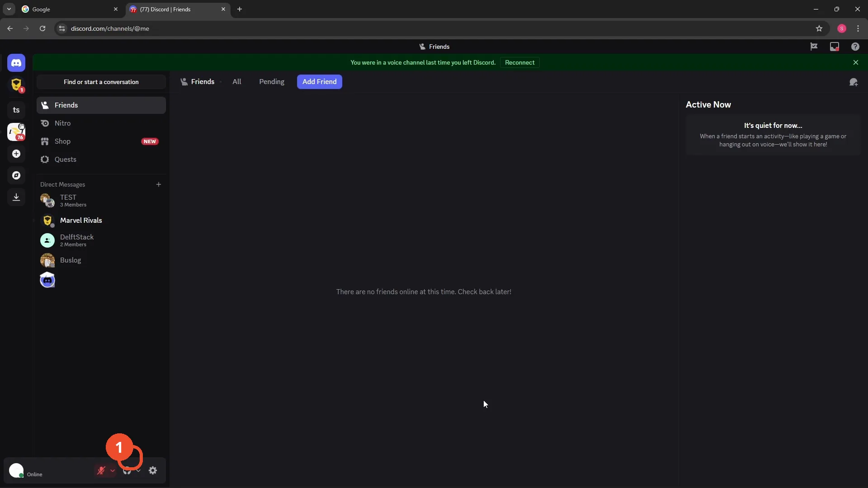Screen dimensions: 868x488
Task: Open user profile panel showing Online
Action: pyautogui.click(x=49, y=470)
